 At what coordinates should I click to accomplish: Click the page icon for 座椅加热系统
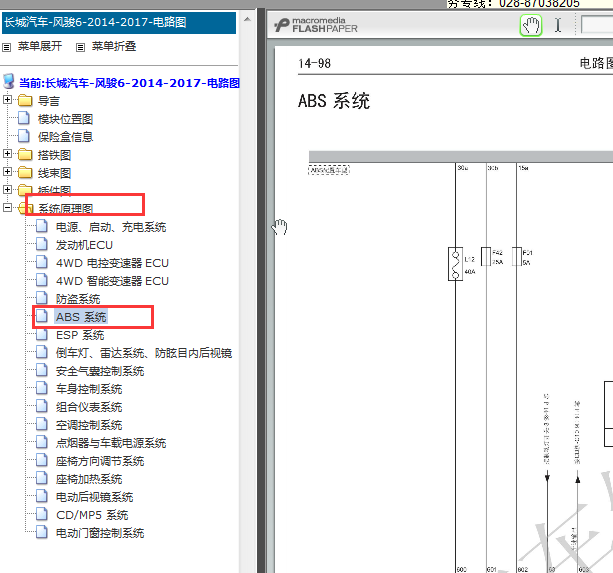(x=42, y=478)
